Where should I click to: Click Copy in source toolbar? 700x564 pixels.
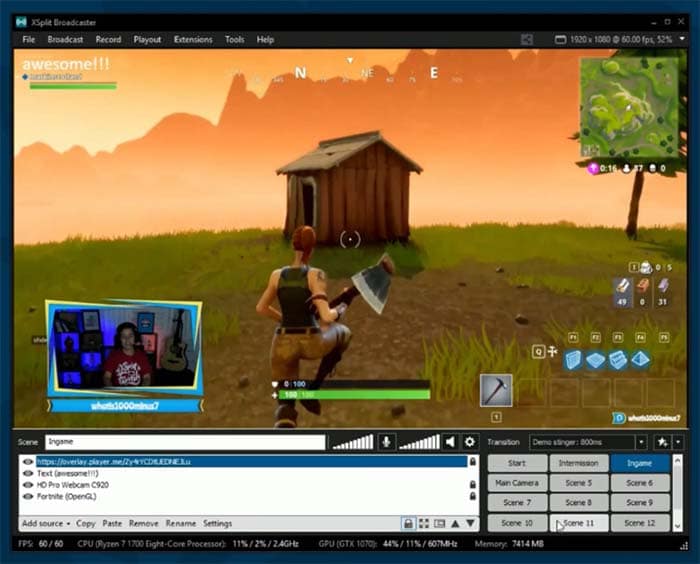pyautogui.click(x=86, y=523)
